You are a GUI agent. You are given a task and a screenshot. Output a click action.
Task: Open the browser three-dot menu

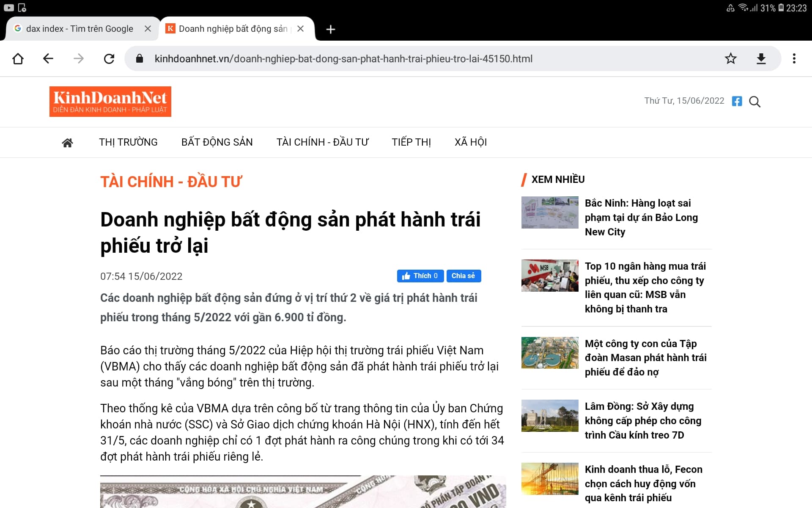click(794, 58)
